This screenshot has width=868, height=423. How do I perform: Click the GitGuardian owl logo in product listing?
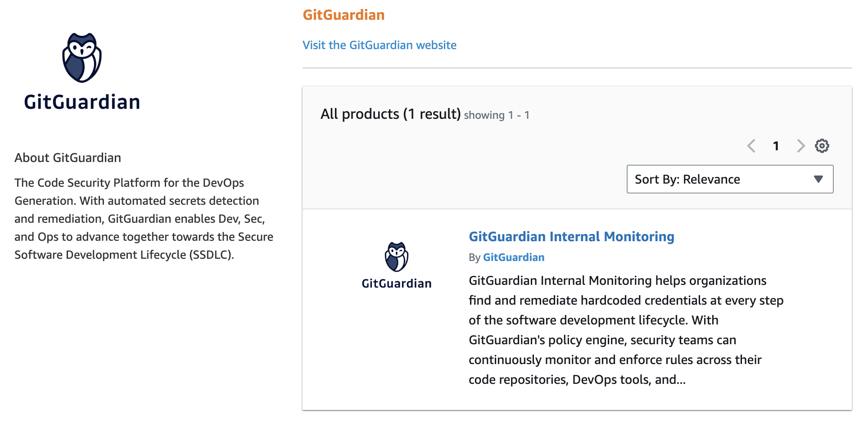(x=396, y=256)
